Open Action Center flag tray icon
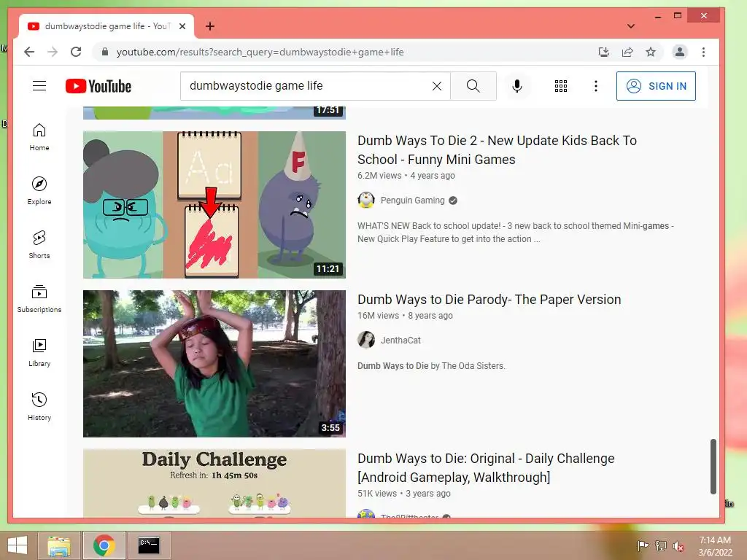Screen dimensions: 747x560 (643, 546)
